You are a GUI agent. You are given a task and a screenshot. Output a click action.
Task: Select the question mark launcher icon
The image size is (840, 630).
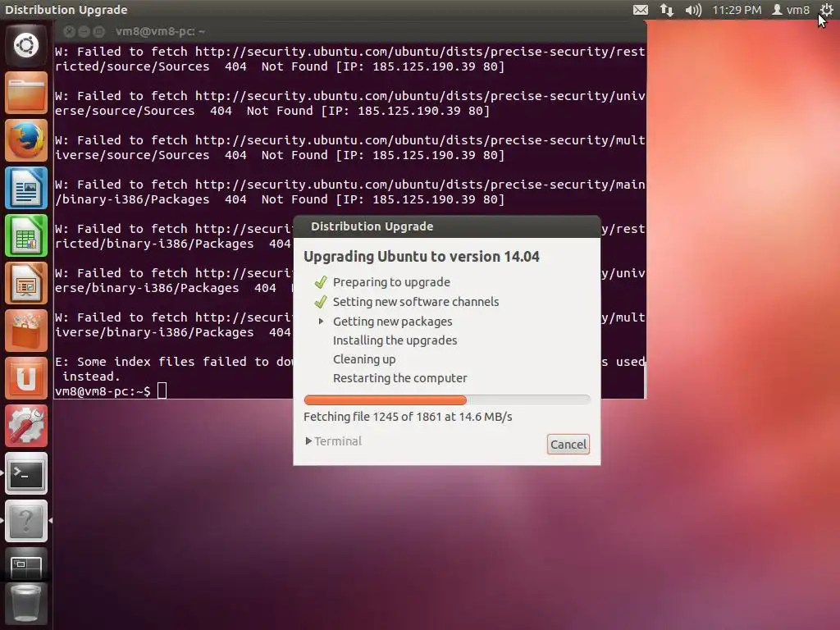25,521
